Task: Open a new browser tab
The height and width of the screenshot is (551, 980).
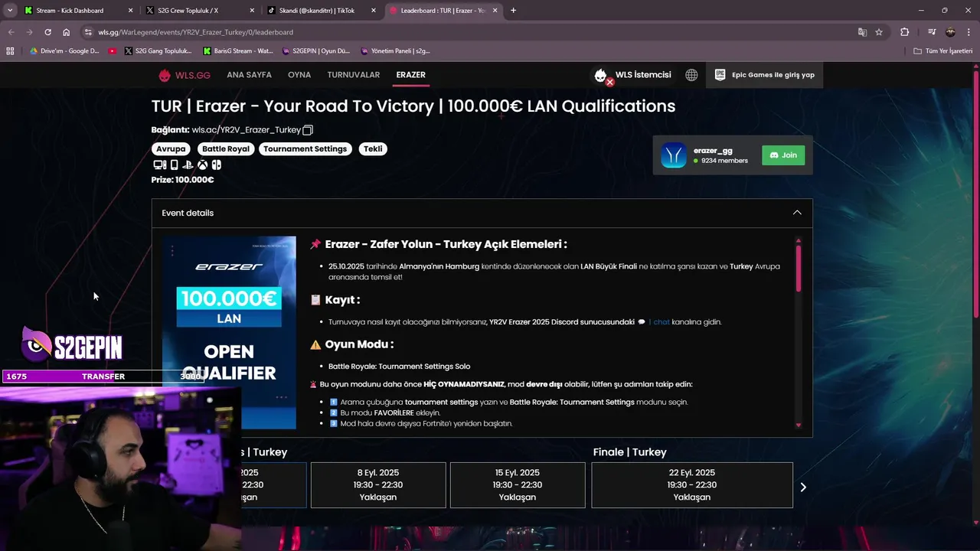Action: 513,11
